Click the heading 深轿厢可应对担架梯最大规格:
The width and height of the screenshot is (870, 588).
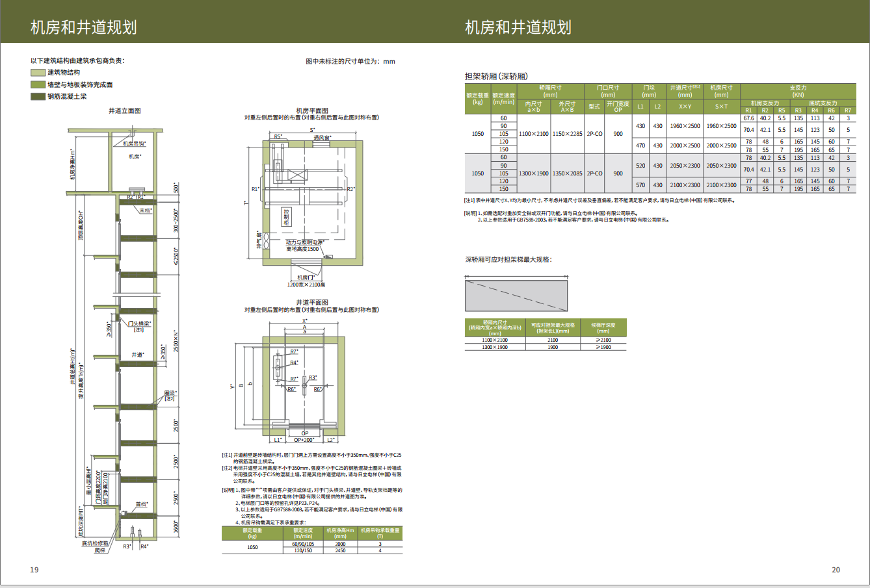pyautogui.click(x=508, y=259)
